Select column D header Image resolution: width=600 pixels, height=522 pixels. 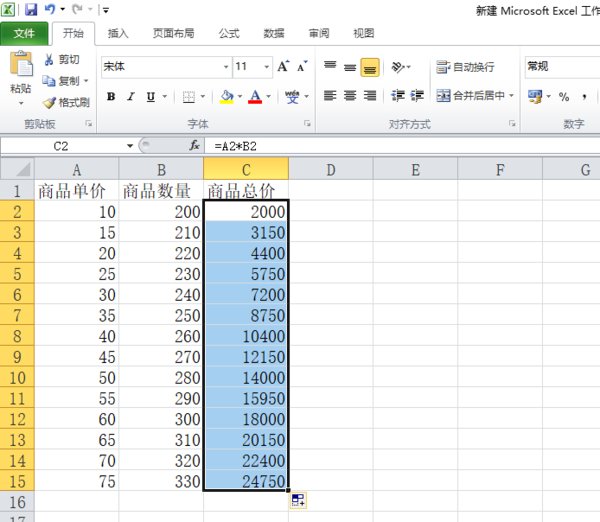click(x=331, y=169)
